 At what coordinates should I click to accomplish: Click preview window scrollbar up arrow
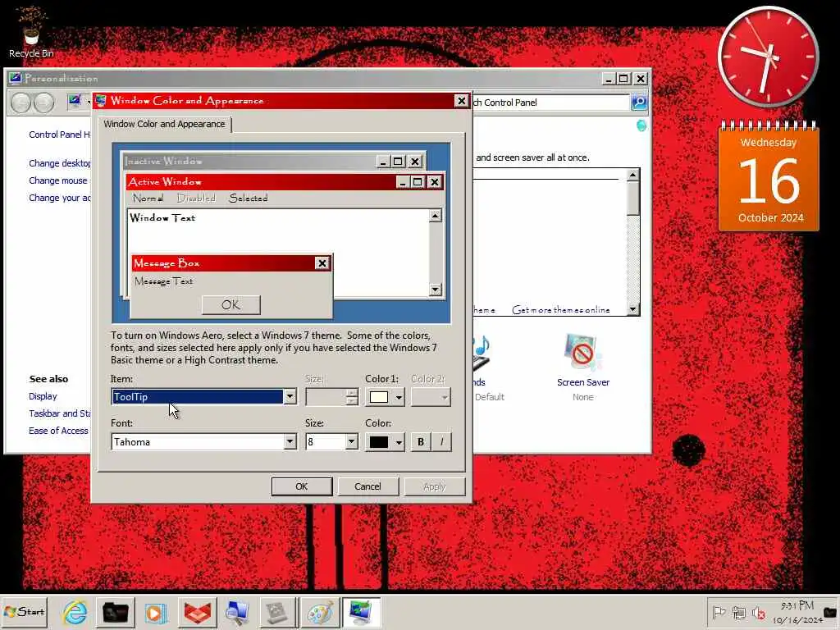435,216
